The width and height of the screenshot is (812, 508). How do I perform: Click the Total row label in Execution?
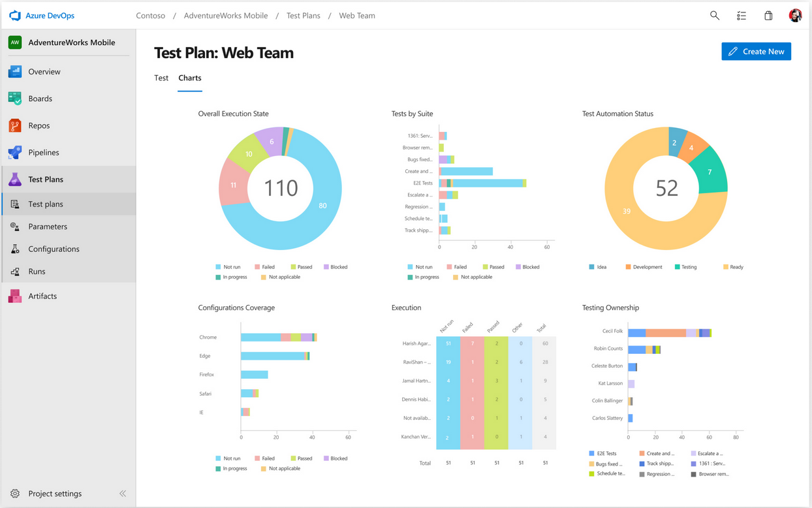pyautogui.click(x=425, y=463)
